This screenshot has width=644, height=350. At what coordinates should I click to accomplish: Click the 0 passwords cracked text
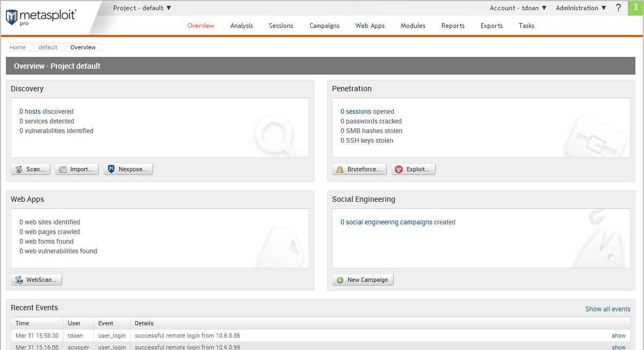(371, 121)
